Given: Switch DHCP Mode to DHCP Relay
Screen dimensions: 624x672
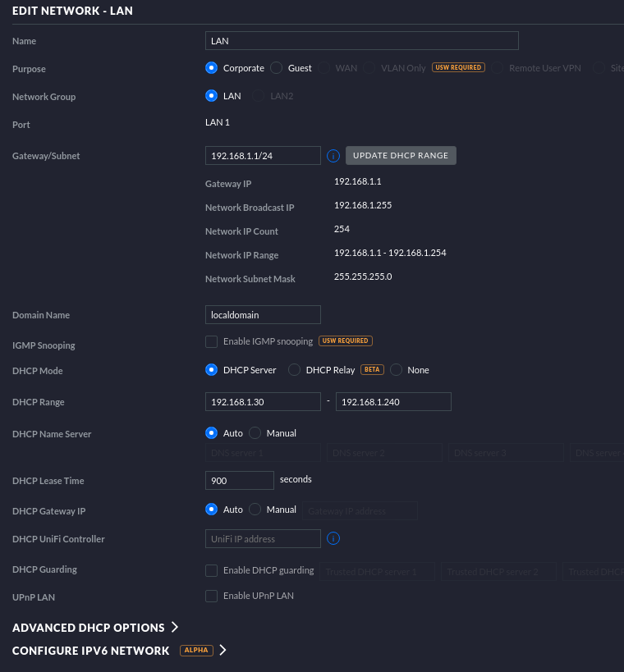Looking at the screenshot, I should [x=295, y=370].
